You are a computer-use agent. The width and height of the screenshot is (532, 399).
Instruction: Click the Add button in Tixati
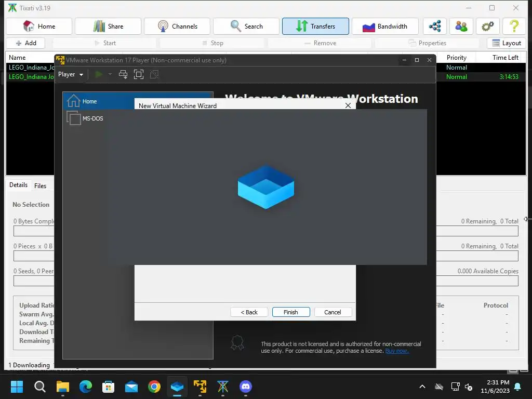pyautogui.click(x=26, y=43)
